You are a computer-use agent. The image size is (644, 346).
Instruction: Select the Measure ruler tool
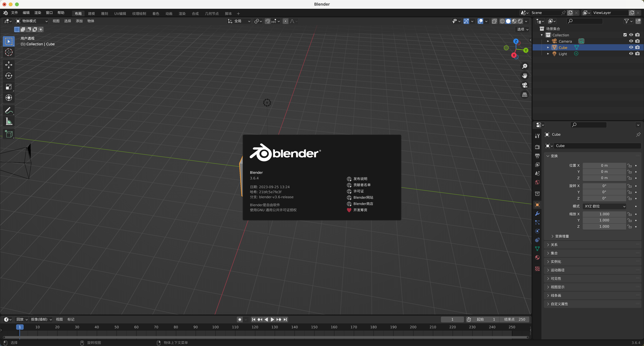point(9,121)
